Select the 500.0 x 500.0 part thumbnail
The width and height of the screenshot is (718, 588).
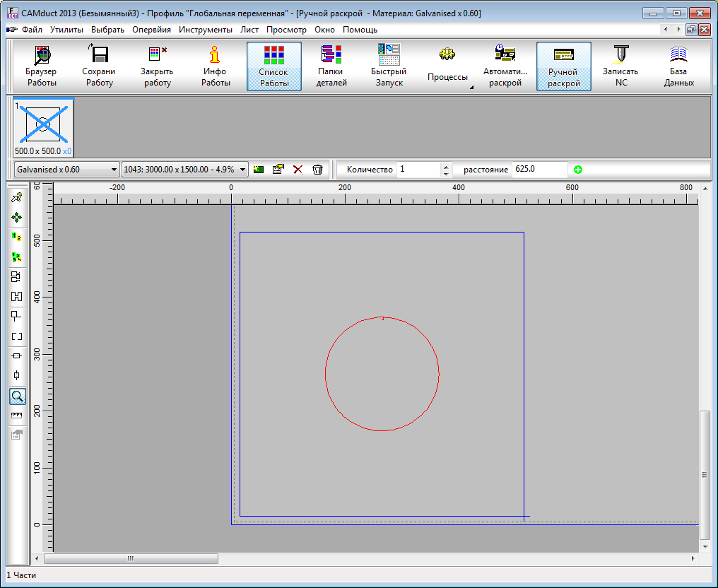coord(44,127)
